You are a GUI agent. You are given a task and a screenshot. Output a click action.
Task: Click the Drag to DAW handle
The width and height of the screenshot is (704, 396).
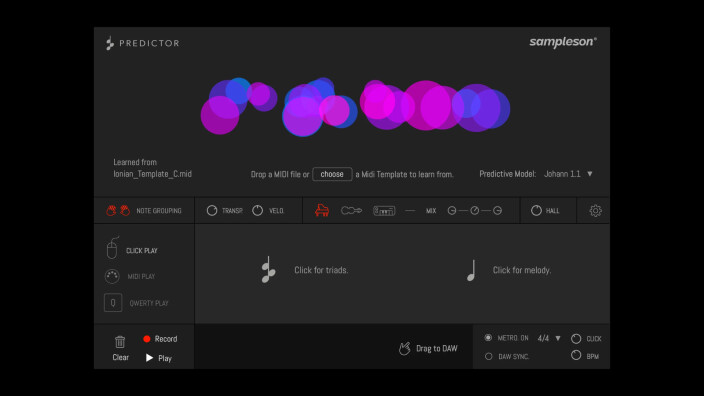click(428, 348)
